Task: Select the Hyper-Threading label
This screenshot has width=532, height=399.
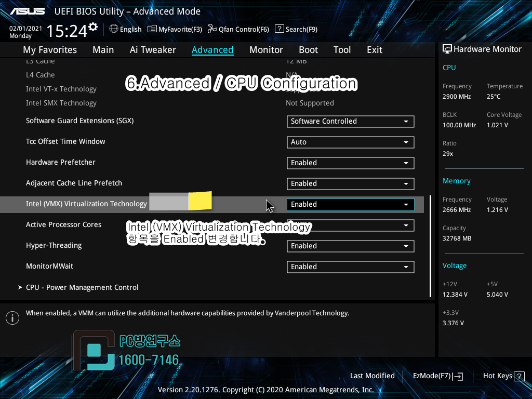Action: click(54, 246)
